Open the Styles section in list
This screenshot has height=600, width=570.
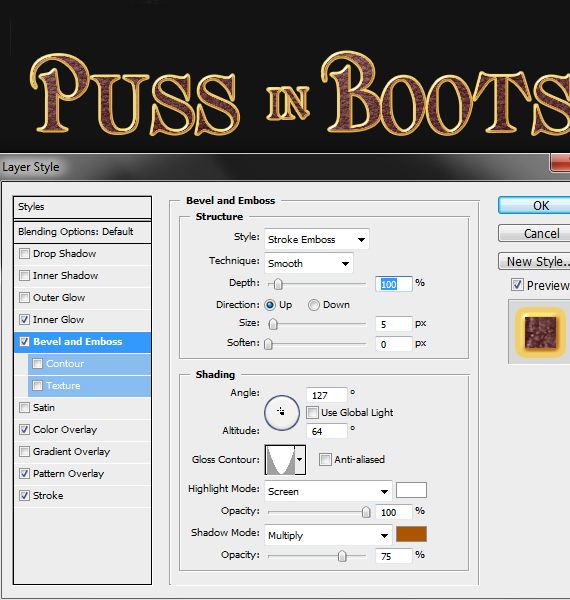click(82, 207)
